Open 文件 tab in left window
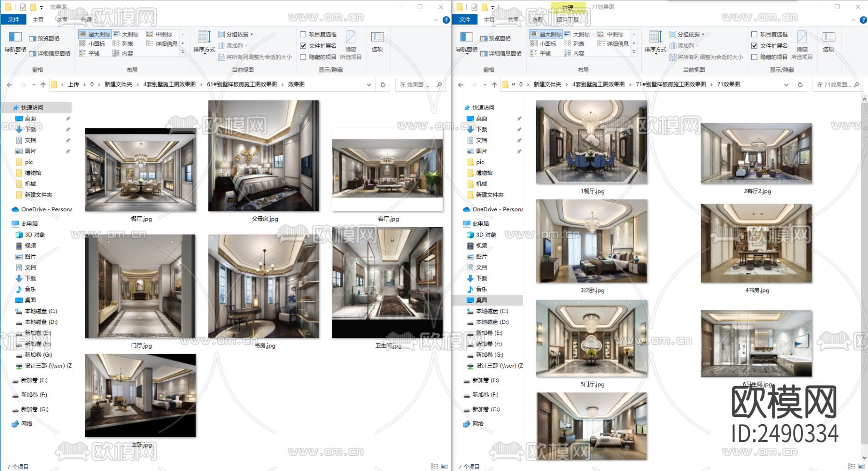This screenshot has height=471, width=868. point(14,20)
